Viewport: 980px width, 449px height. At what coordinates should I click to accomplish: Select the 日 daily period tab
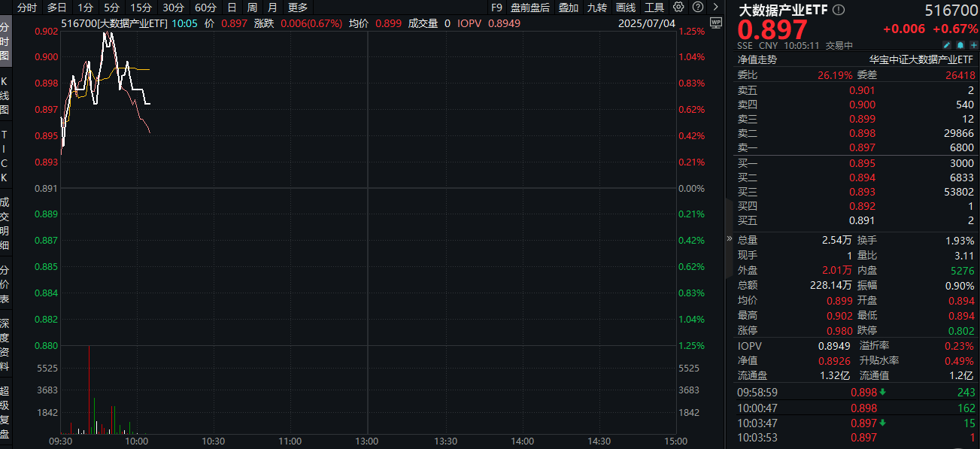pos(232,7)
